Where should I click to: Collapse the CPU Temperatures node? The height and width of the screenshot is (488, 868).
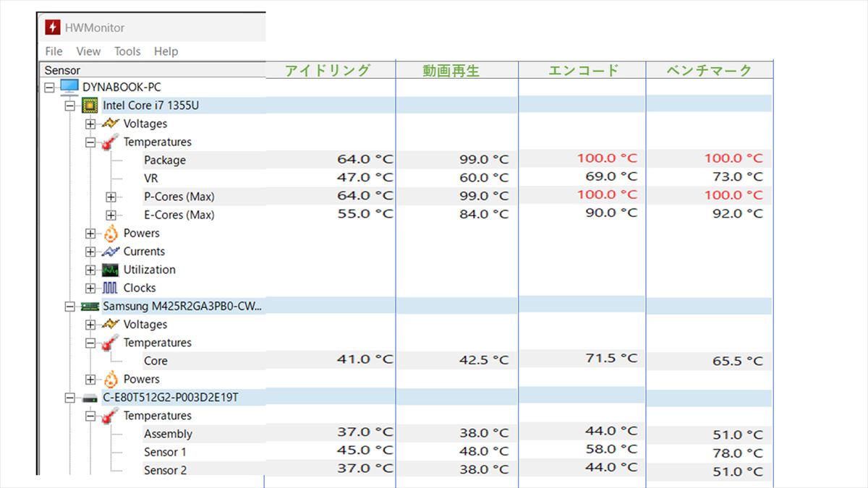tap(90, 142)
